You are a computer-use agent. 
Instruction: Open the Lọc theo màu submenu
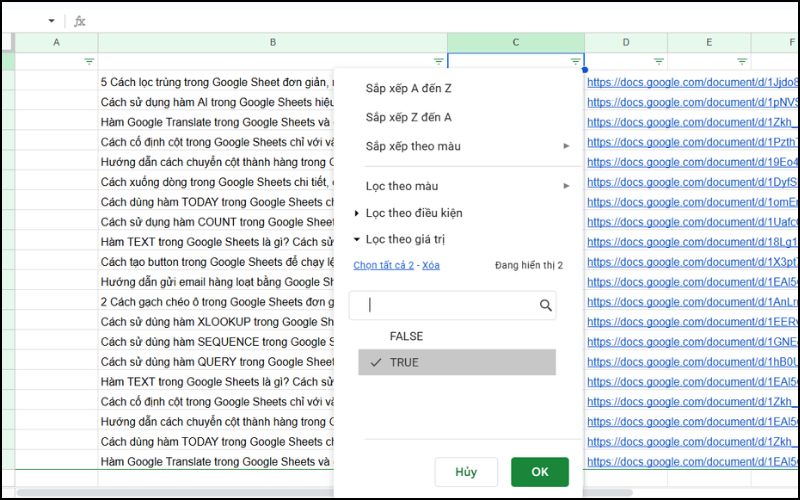(467, 186)
